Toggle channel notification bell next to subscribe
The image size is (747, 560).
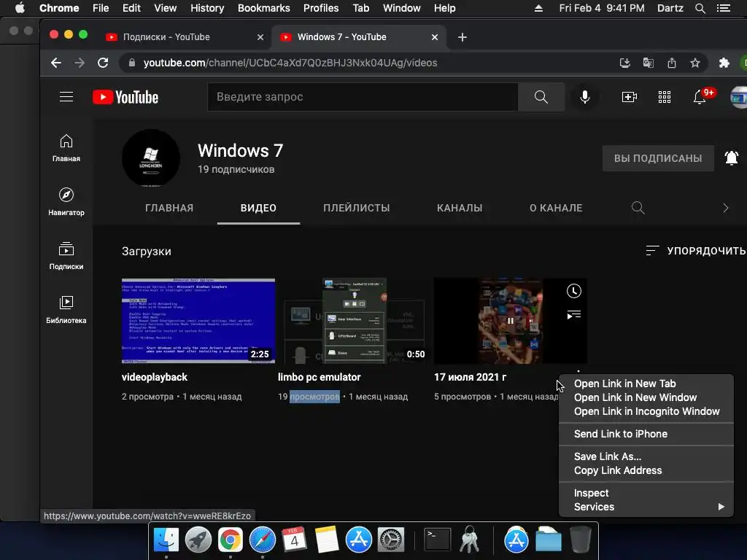pos(731,158)
